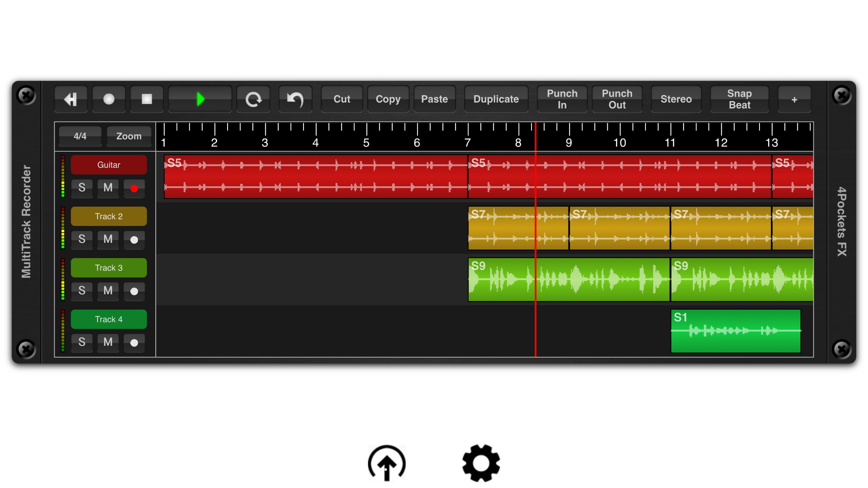Screen dimensions: 868x488
Task: Solo Track 2
Action: click(82, 240)
